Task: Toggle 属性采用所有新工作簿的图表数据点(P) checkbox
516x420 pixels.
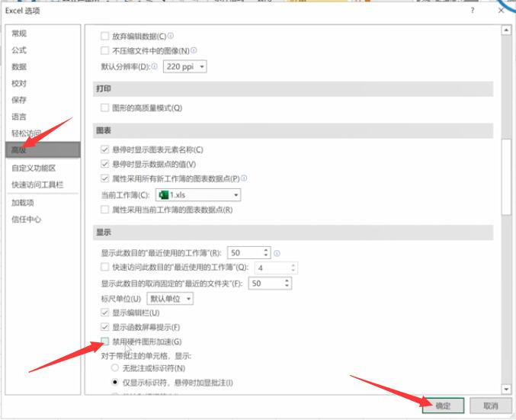Action: click(x=104, y=178)
